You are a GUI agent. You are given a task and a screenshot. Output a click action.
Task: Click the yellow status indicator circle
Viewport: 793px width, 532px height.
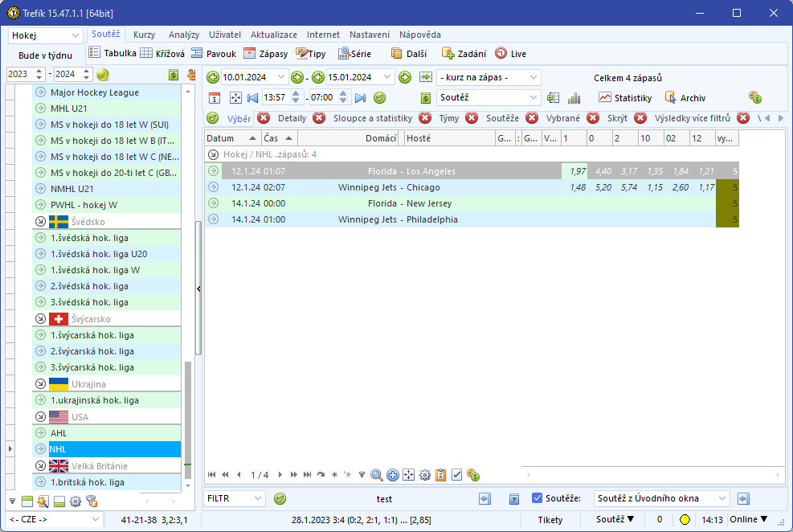point(685,519)
